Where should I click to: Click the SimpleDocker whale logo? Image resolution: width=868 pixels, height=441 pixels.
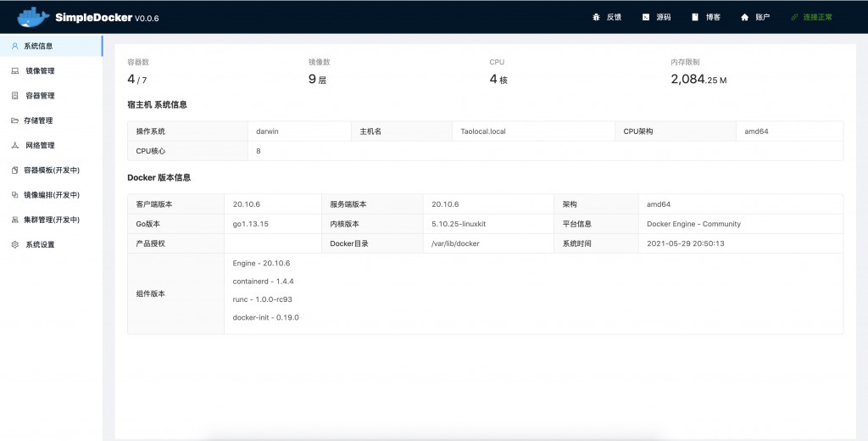pyautogui.click(x=33, y=17)
